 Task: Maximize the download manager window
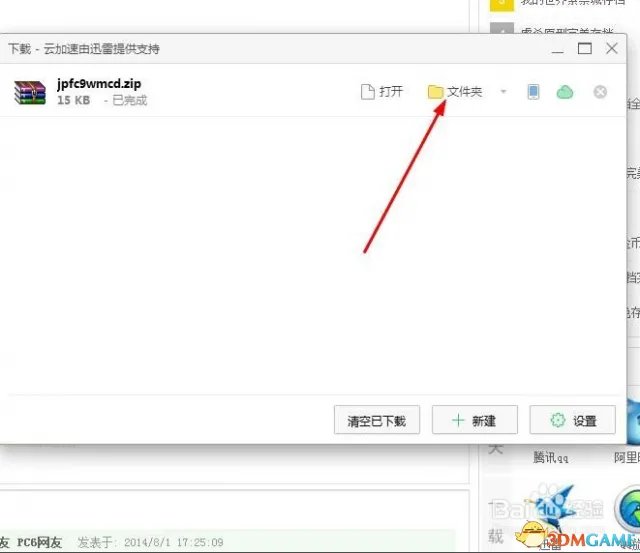pyautogui.click(x=585, y=48)
